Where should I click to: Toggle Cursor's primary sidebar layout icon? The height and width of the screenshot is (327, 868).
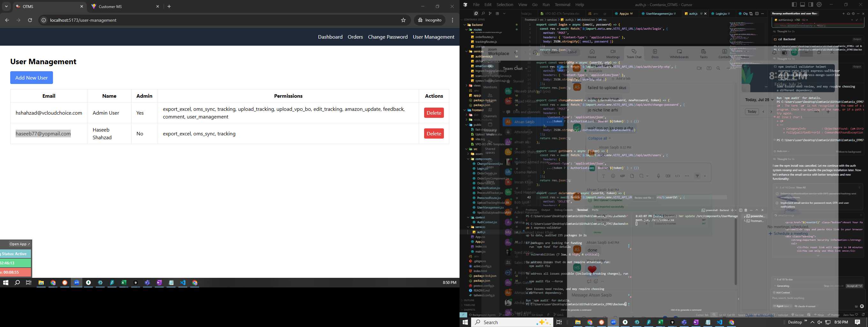point(794,5)
